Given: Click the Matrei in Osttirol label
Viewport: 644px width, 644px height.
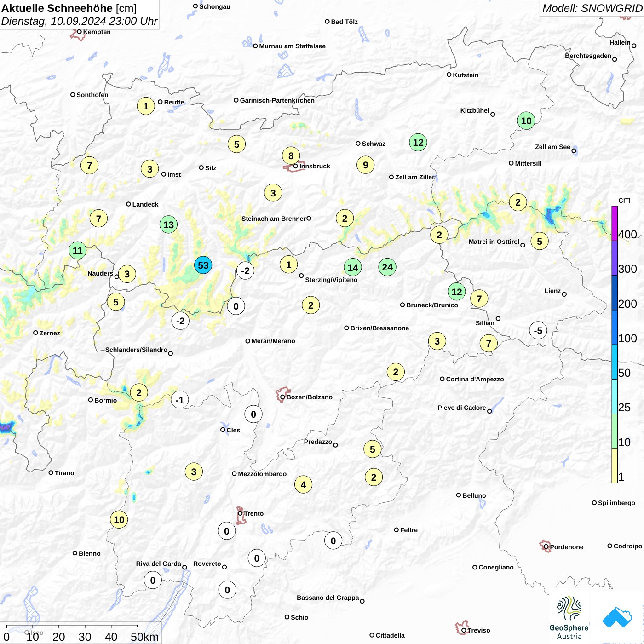Looking at the screenshot, I should [x=494, y=241].
